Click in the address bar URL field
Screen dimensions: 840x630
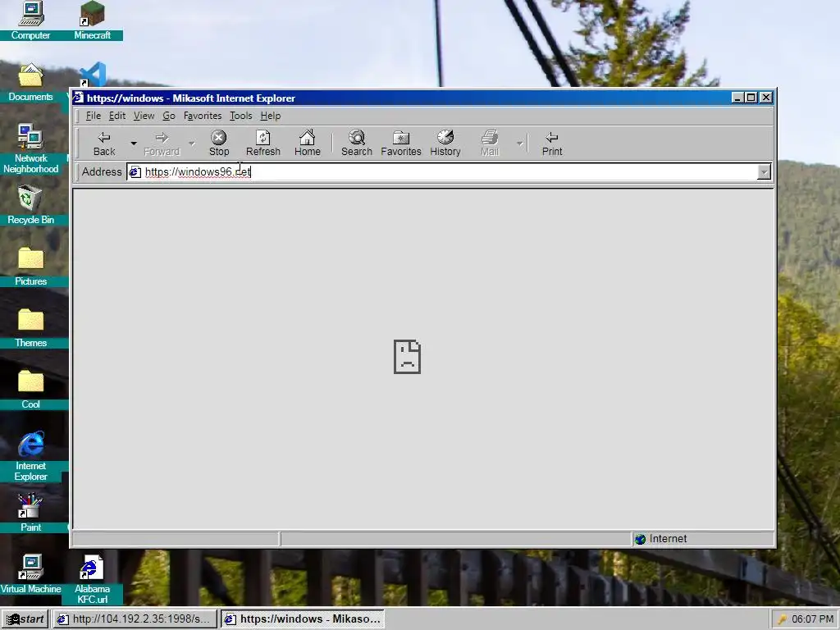[x=449, y=172]
